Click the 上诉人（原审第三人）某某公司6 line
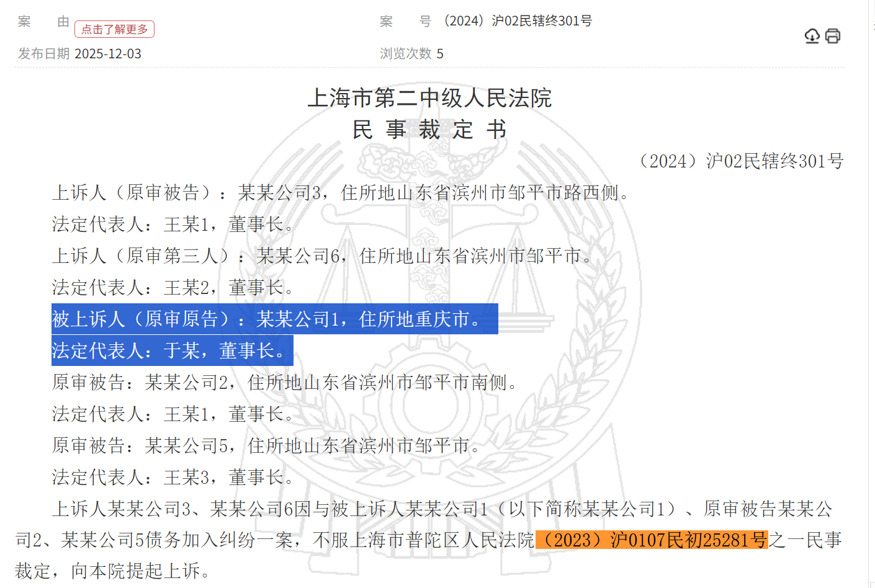The height and width of the screenshot is (588, 875). tap(323, 256)
